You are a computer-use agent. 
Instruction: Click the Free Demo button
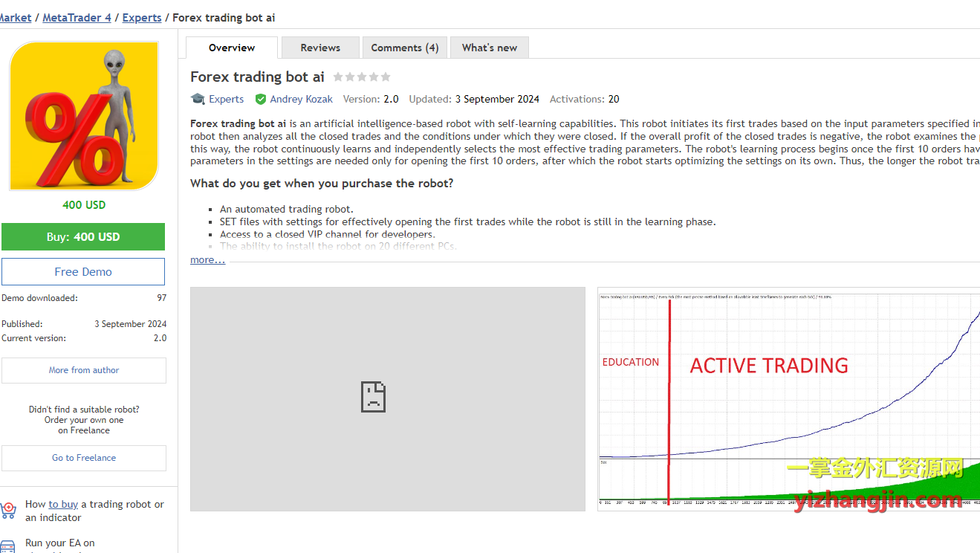[x=83, y=272]
